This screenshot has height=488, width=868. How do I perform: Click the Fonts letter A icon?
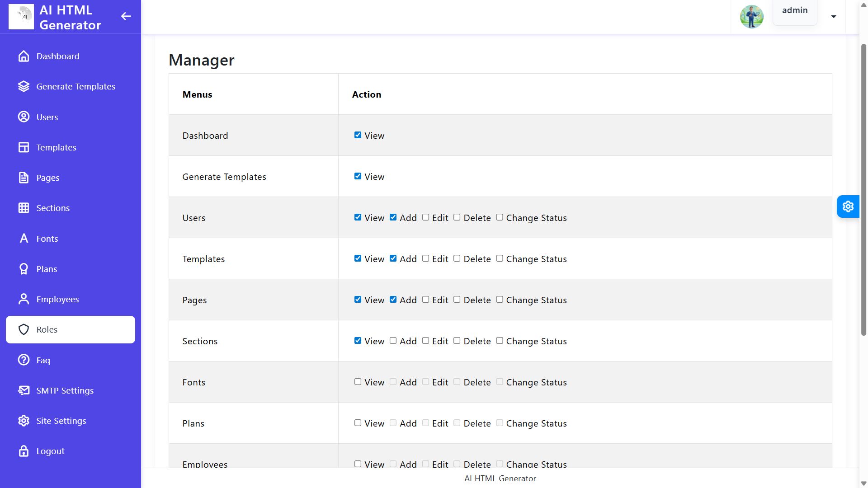coord(24,239)
